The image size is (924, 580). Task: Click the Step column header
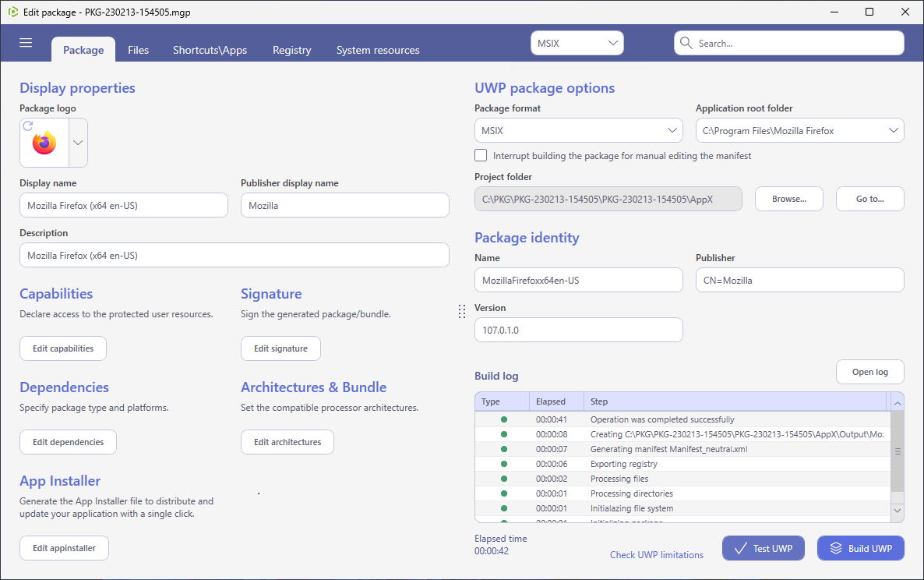click(x=735, y=401)
